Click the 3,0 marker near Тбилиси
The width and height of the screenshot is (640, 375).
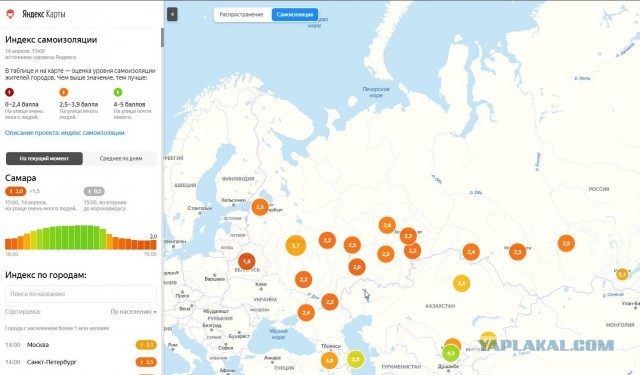pyautogui.click(x=329, y=361)
